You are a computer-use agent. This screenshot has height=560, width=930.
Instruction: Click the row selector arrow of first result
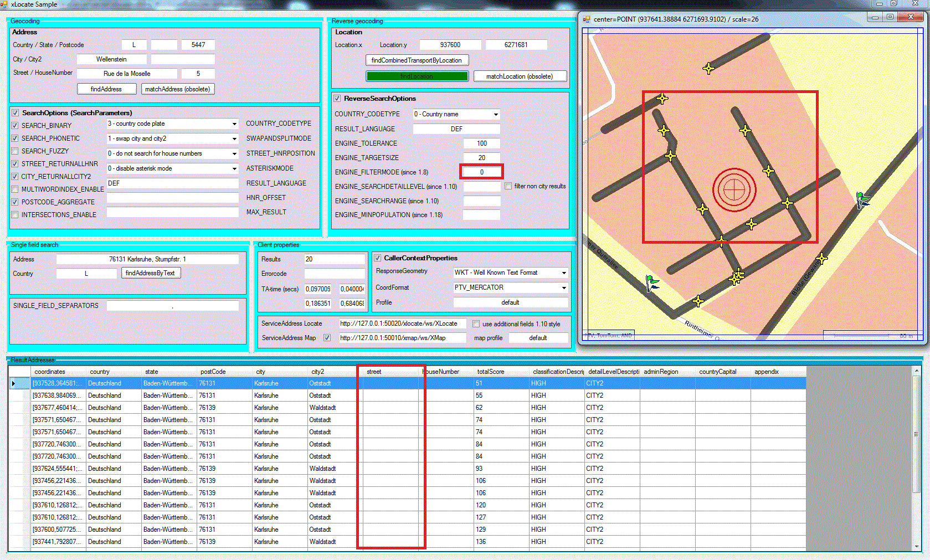(14, 383)
